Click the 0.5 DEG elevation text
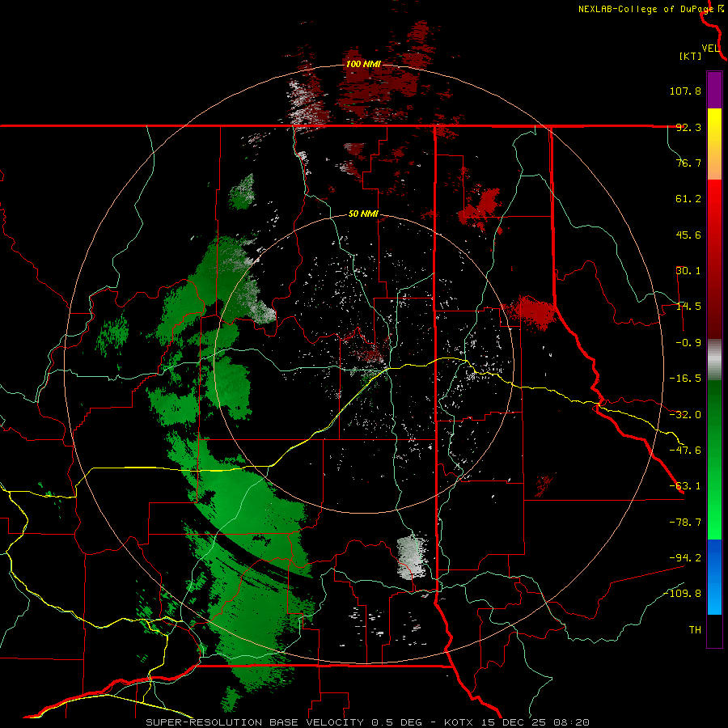728x728 pixels. (x=396, y=722)
